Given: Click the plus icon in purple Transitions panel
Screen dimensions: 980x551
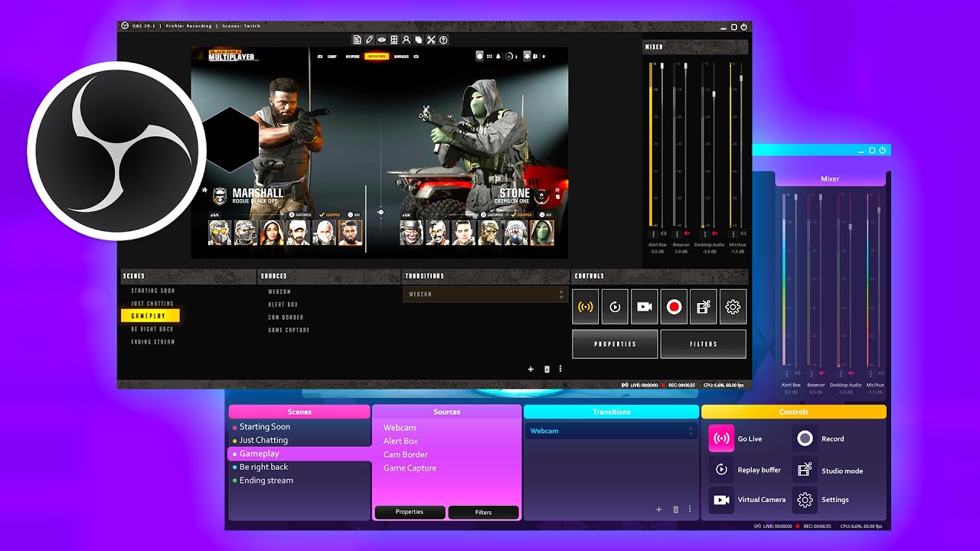Looking at the screenshot, I should tap(658, 509).
